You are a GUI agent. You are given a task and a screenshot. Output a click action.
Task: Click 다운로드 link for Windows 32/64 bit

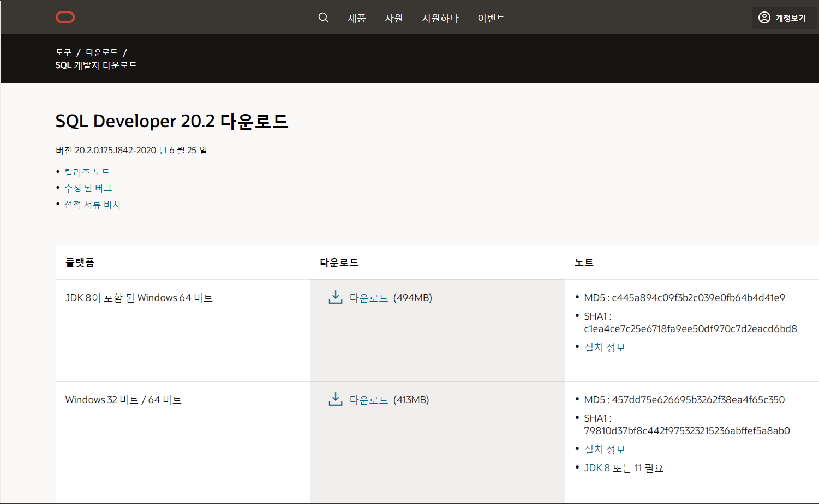pyautogui.click(x=369, y=400)
